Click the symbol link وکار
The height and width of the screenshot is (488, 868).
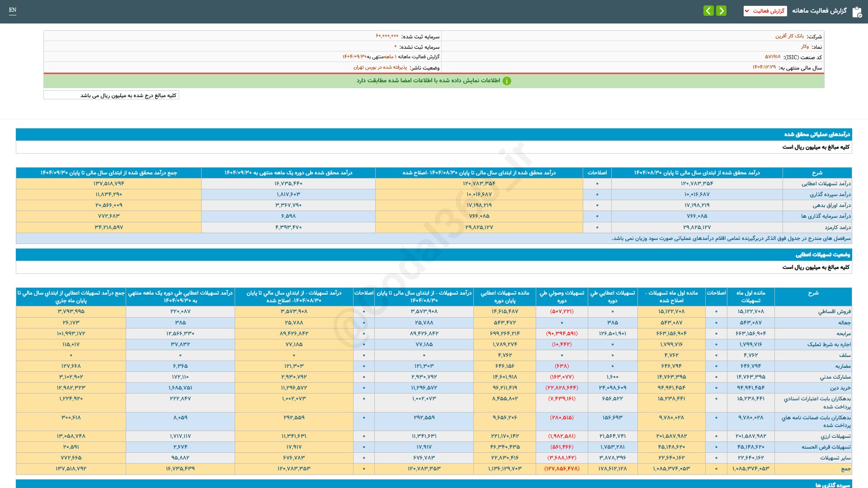805,47
